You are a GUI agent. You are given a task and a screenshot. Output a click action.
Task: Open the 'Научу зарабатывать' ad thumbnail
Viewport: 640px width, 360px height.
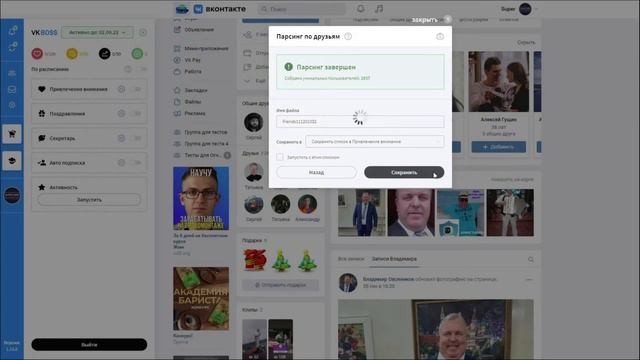(201, 198)
